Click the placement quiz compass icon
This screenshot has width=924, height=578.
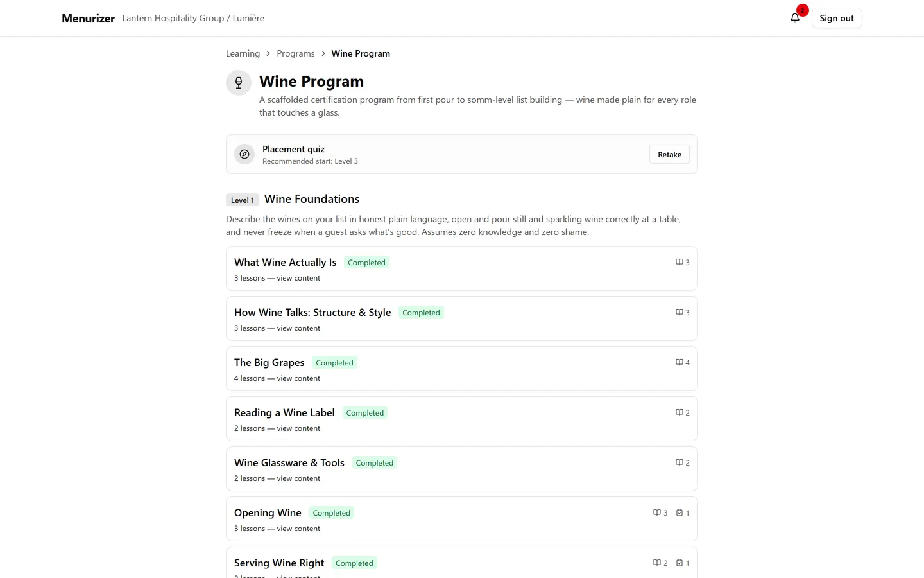pyautogui.click(x=244, y=154)
